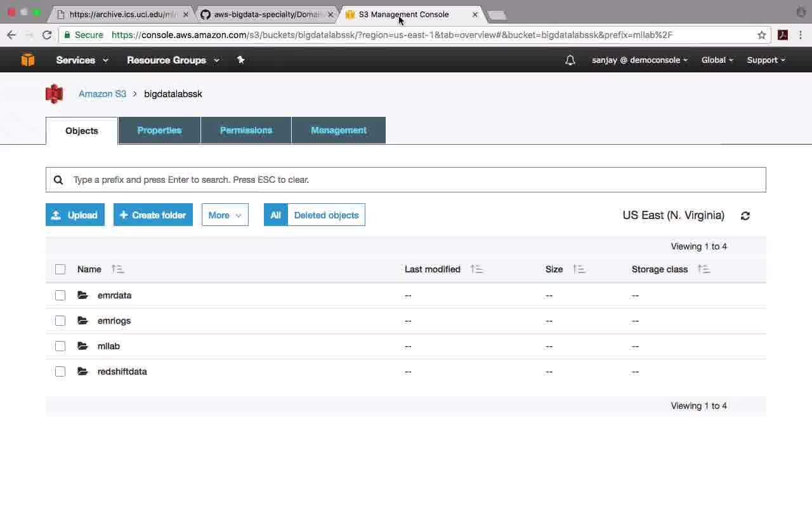The width and height of the screenshot is (812, 508).
Task: Sort objects by Name using sort icon
Action: 117,269
